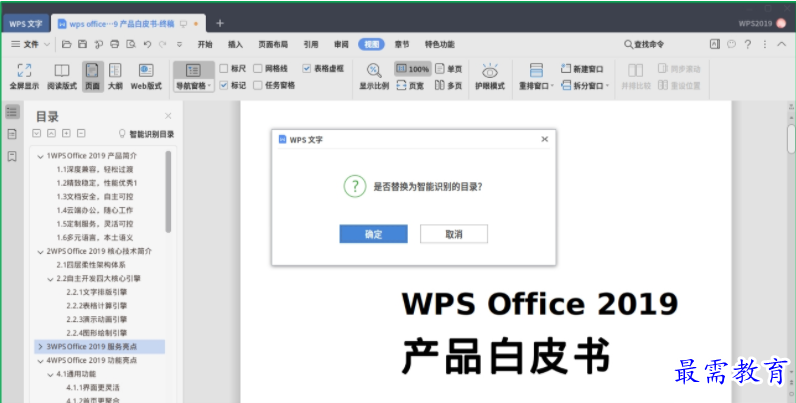Collapse the 2.2自主开发四大核心引擎 node
The height and width of the screenshot is (403, 796).
[x=50, y=279]
